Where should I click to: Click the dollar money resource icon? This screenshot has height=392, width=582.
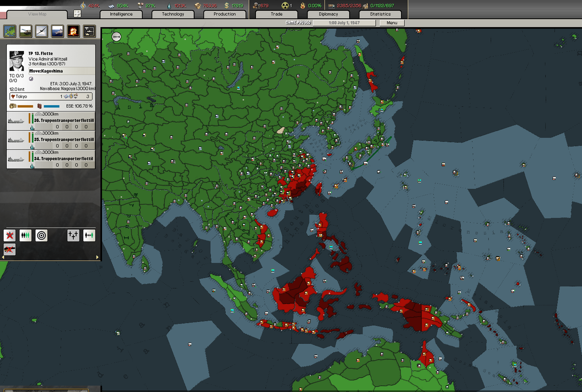coord(227,5)
